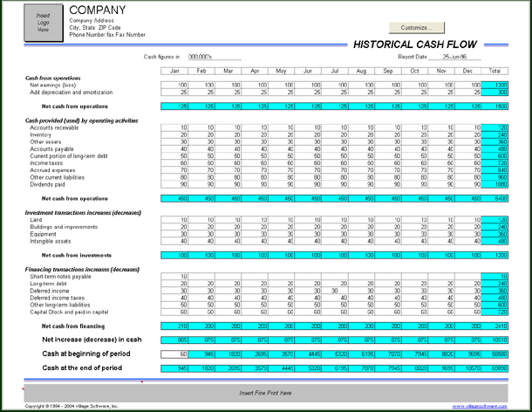Click the Equipment row label

click(43, 234)
